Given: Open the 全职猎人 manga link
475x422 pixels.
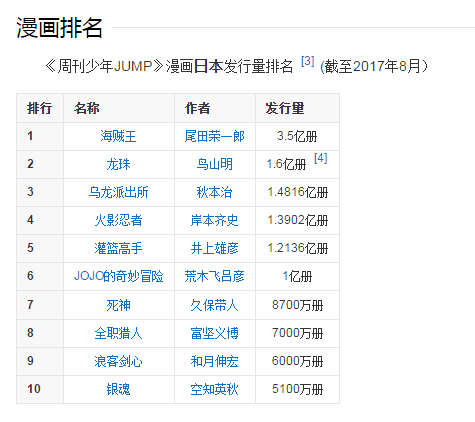Looking at the screenshot, I should 118,333.
